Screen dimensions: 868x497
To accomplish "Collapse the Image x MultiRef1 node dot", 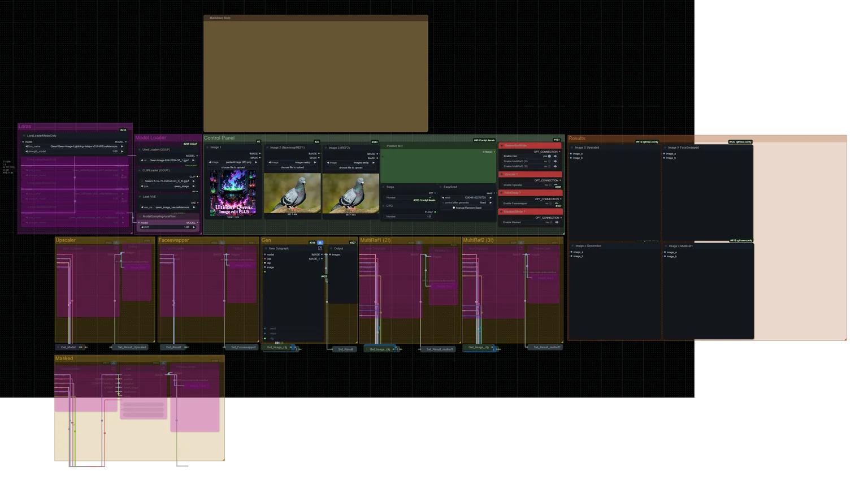I will (666, 246).
